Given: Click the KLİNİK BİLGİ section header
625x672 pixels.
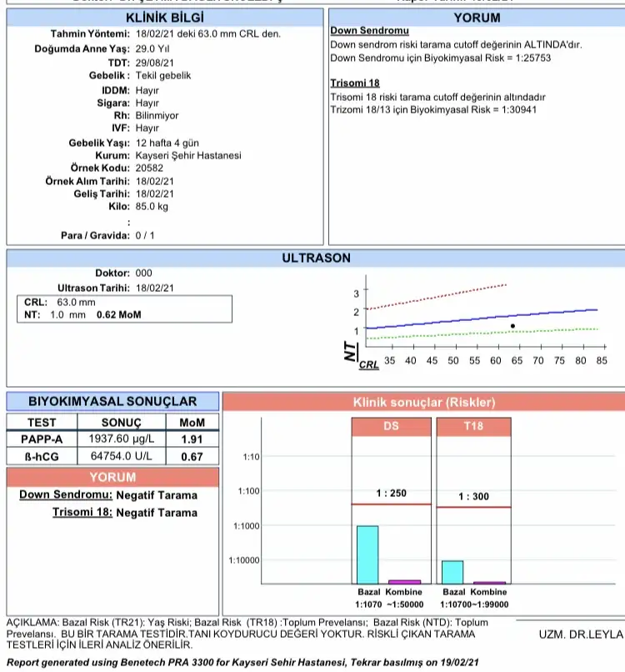Looking at the screenshot, I should pos(165,18).
